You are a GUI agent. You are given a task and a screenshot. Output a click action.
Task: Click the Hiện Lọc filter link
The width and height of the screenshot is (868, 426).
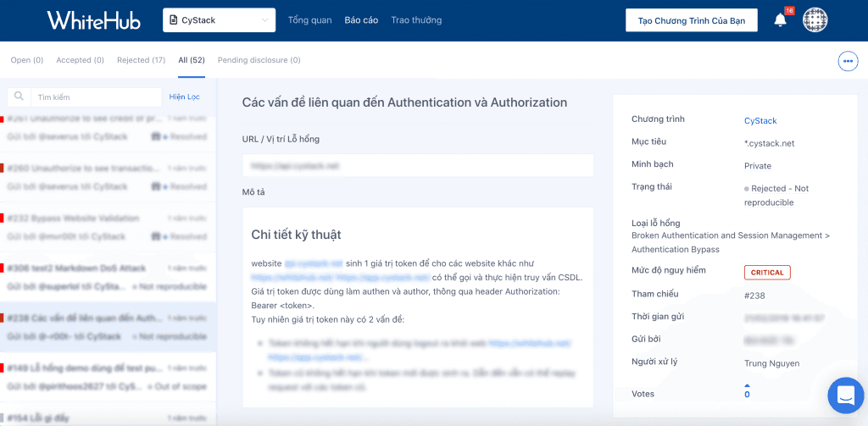(184, 97)
